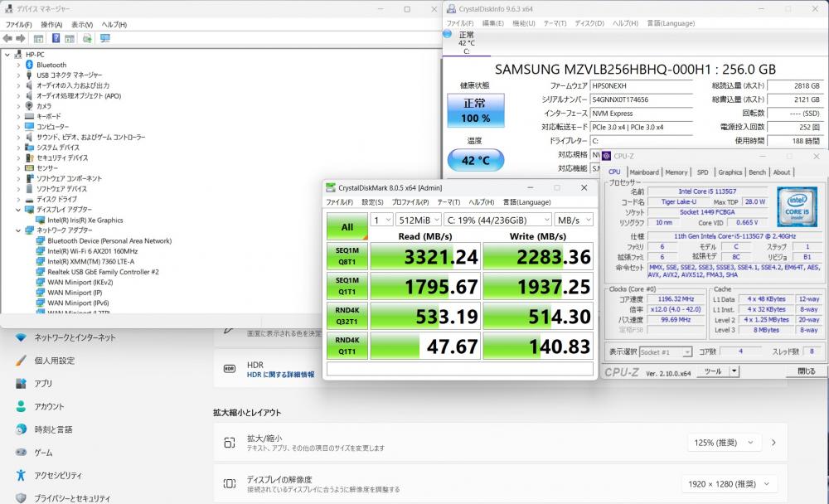The image size is (829, 504).
Task: Click the back arrow in Device Manager toolbar
Action: tap(7, 39)
